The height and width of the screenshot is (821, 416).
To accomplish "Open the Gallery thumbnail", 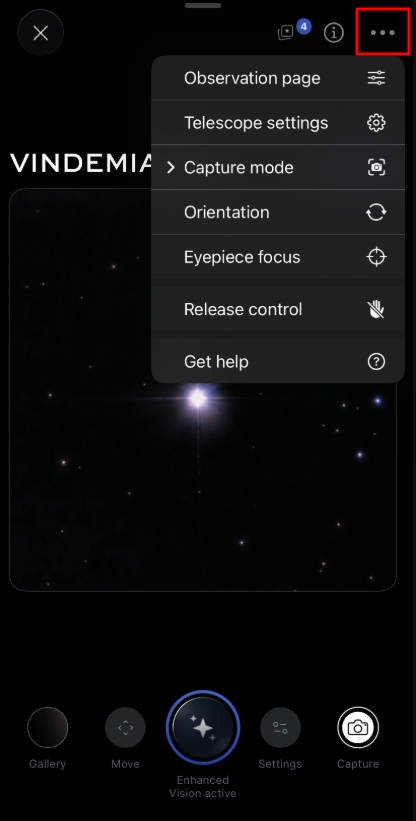I will pyautogui.click(x=48, y=727).
